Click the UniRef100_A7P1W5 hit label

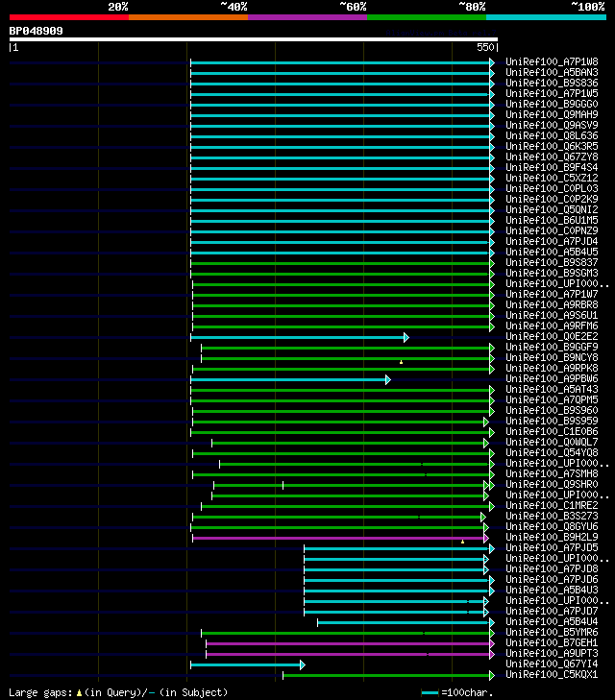coord(552,93)
